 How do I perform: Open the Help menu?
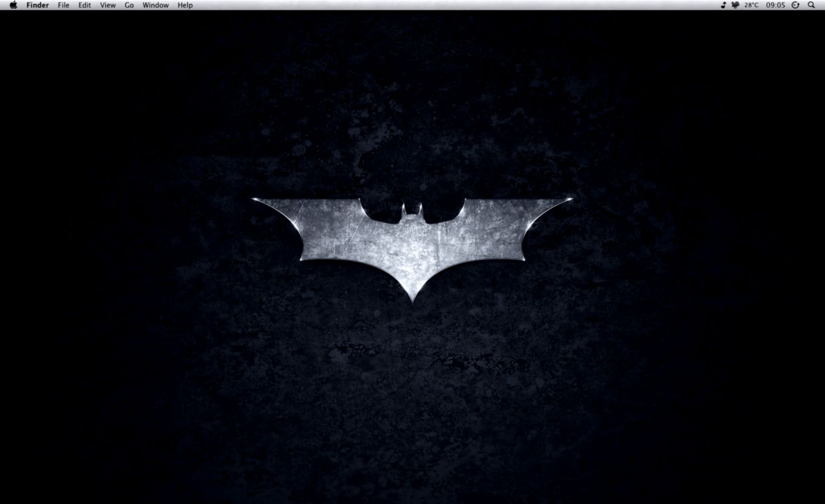(x=184, y=5)
